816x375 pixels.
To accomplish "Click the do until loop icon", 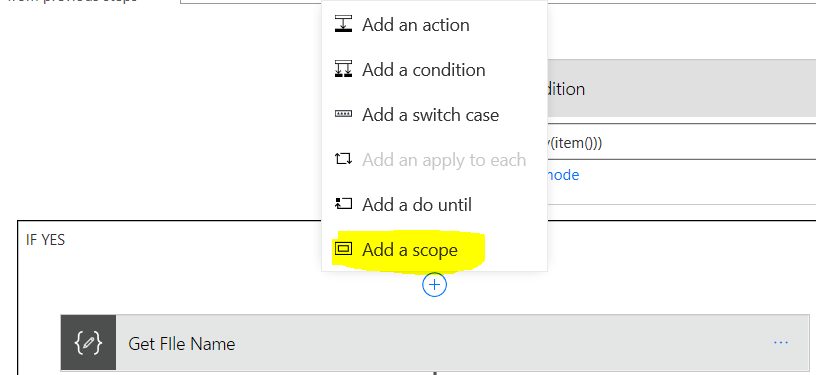I will [x=343, y=204].
